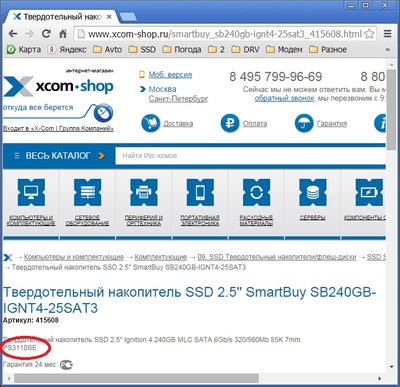Open the Портативная электроника phone icon
The image size is (400, 387).
click(200, 192)
